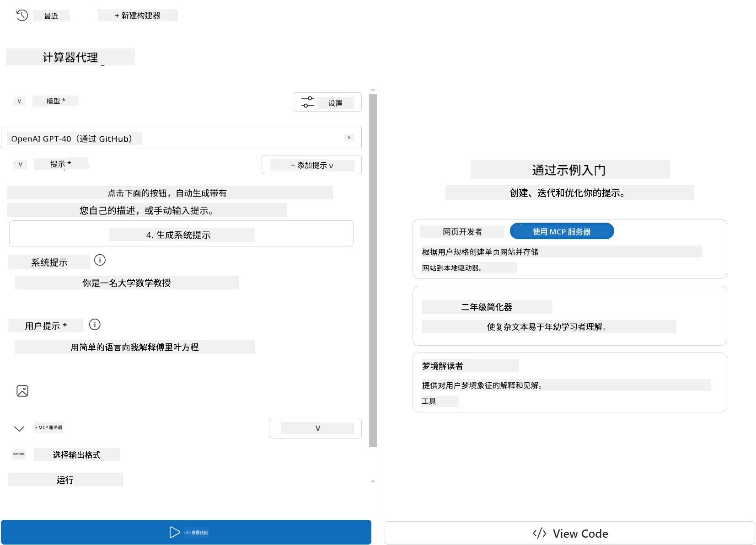The width and height of the screenshot is (756, 545).
Task: Collapse the 提示 section chevron
Action: pyautogui.click(x=20, y=164)
